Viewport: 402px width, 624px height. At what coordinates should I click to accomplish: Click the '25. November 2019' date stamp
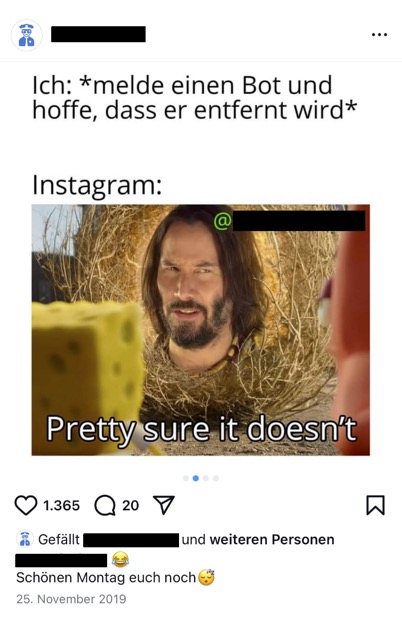pos(71,599)
